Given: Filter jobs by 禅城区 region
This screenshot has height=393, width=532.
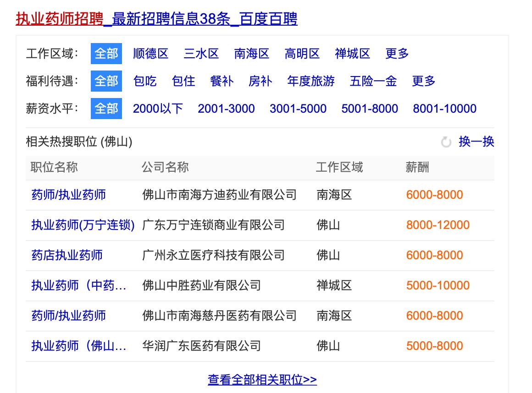Looking at the screenshot, I should [352, 54].
